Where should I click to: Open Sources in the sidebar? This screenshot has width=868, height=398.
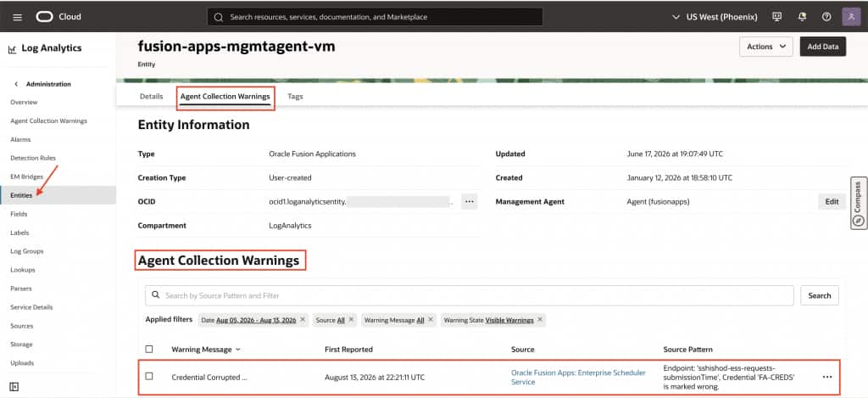coord(21,326)
